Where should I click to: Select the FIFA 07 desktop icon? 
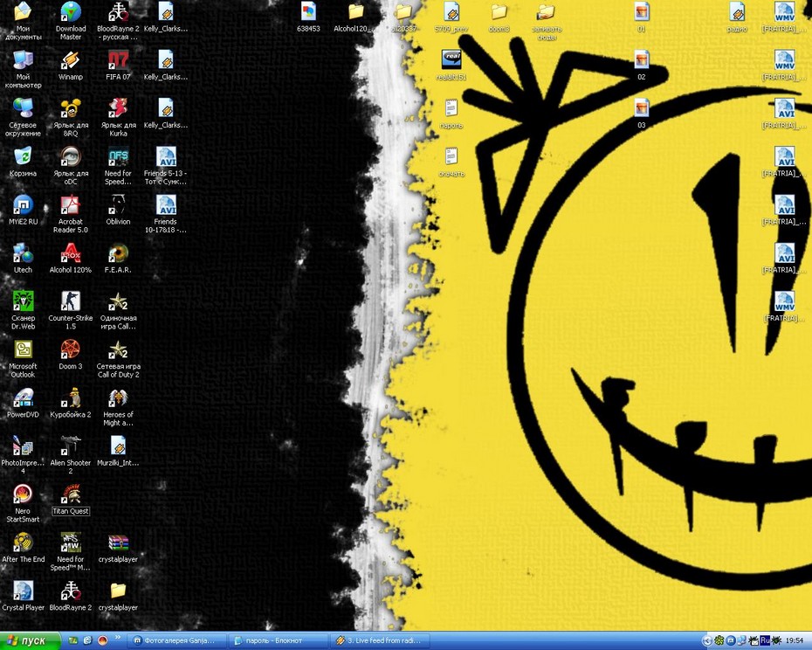coord(118,66)
